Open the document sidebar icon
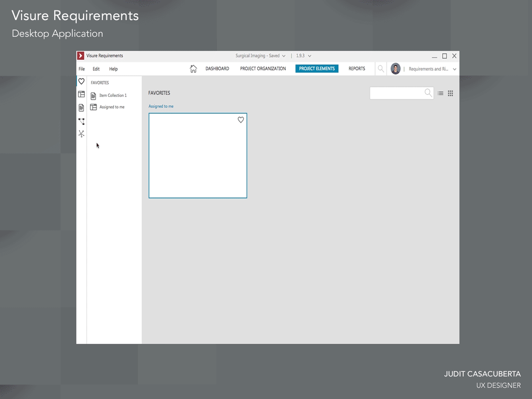Image resolution: width=532 pixels, height=399 pixels. tap(81, 108)
